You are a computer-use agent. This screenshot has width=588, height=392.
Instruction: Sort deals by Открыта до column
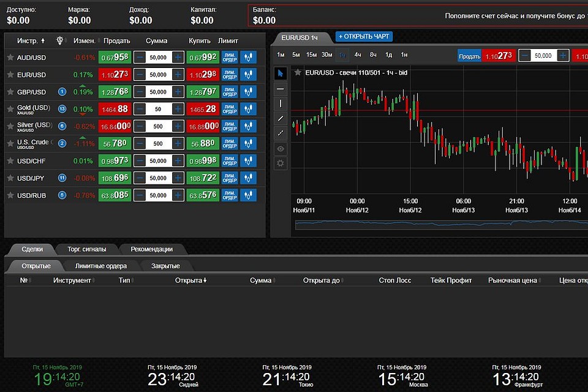(x=323, y=280)
